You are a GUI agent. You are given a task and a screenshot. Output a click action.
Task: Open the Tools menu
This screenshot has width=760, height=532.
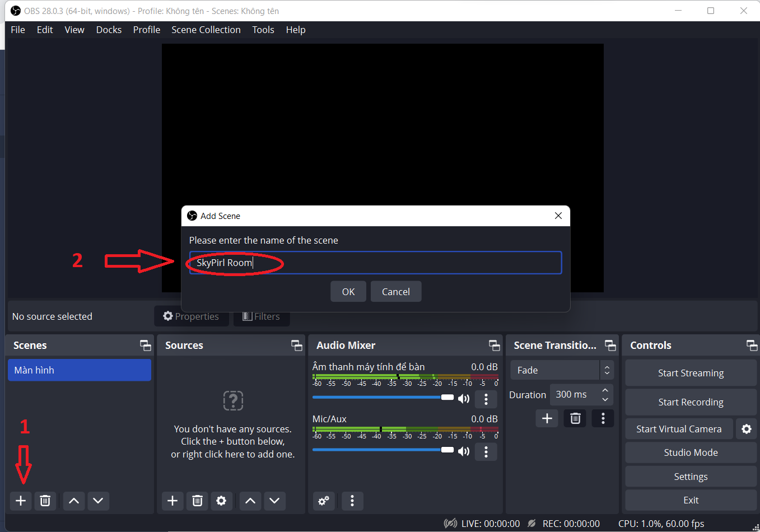263,30
